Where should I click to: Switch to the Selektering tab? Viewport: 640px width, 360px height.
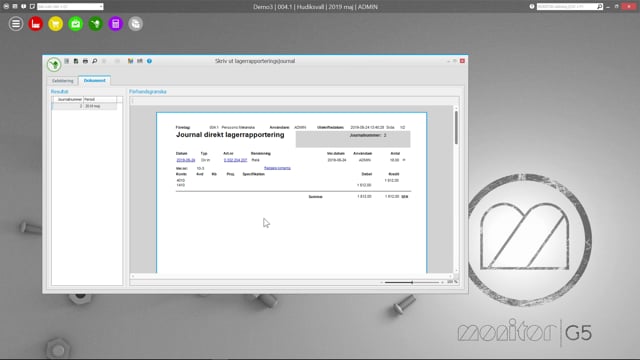(x=62, y=81)
